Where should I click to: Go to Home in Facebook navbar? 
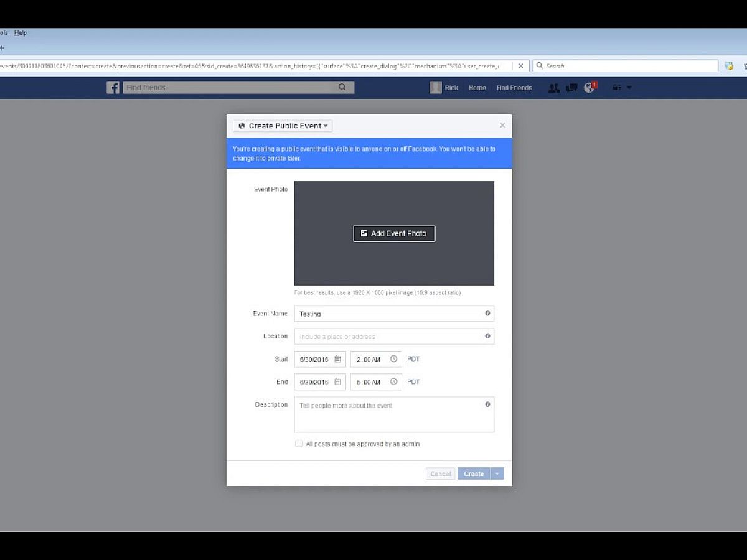(477, 88)
